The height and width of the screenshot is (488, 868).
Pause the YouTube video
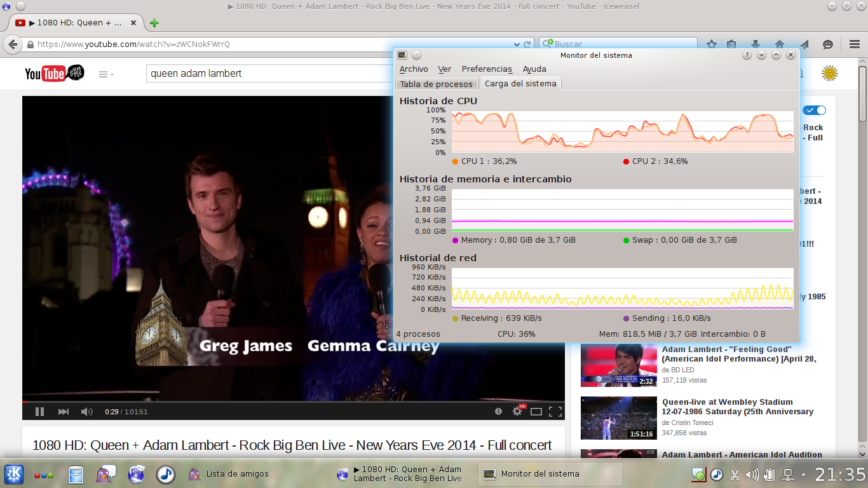(39, 412)
